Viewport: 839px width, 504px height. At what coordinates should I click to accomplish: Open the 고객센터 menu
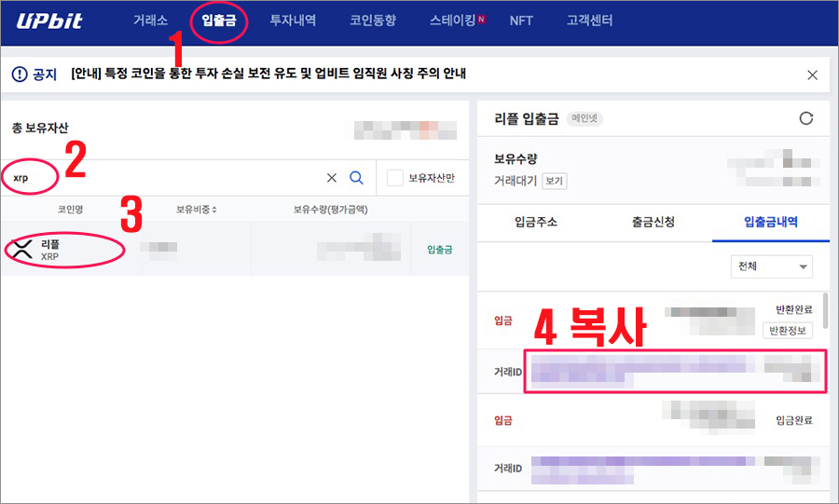(x=590, y=20)
